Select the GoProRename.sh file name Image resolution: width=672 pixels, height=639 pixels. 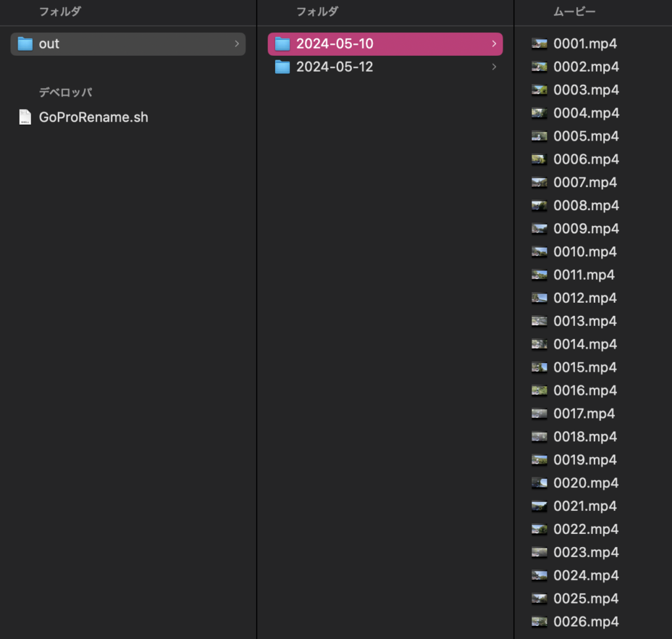tap(93, 117)
